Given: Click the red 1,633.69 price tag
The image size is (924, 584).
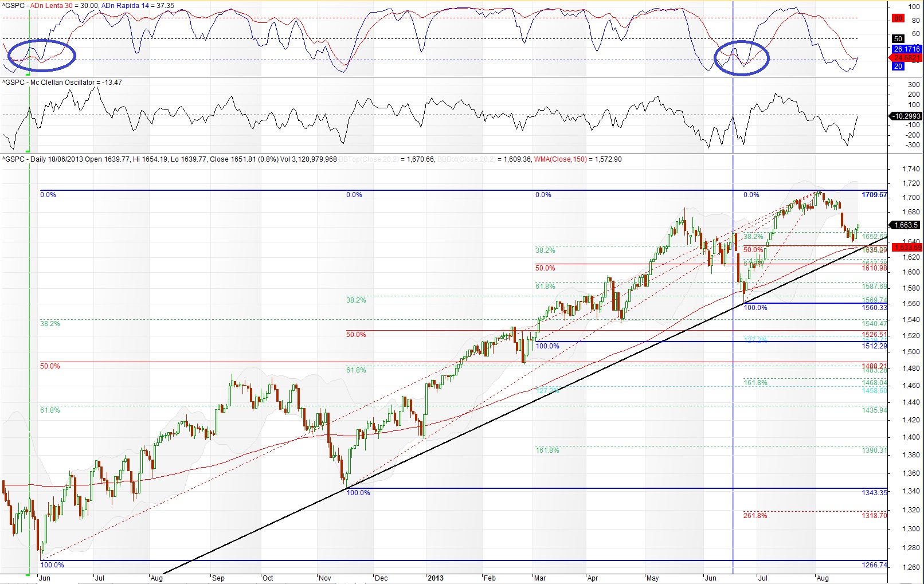Looking at the screenshot, I should [x=907, y=248].
